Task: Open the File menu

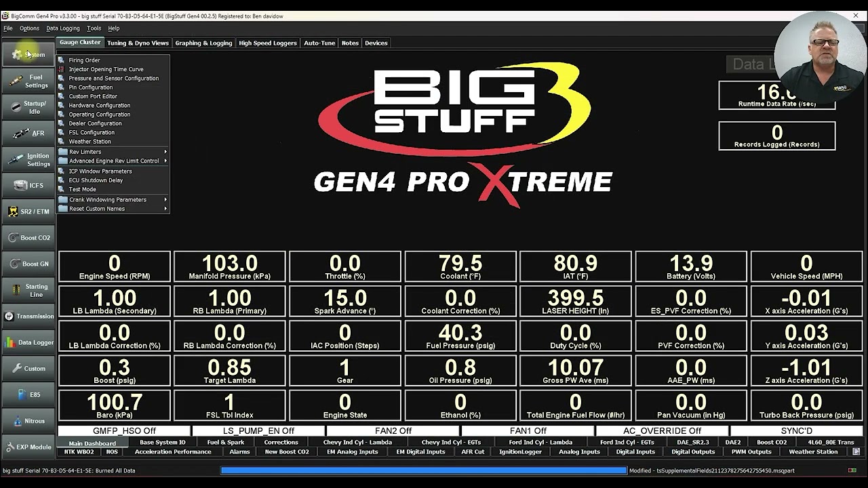Action: (x=8, y=28)
